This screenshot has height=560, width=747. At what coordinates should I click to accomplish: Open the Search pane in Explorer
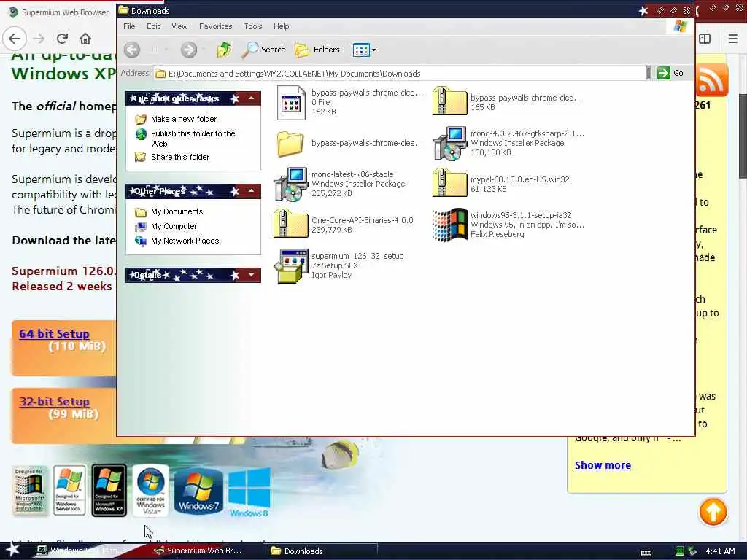(x=263, y=50)
